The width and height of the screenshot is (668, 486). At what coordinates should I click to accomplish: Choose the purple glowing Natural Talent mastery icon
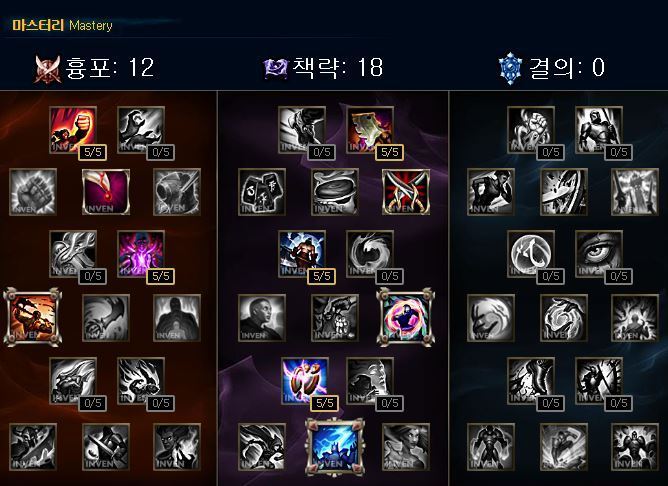(141, 254)
